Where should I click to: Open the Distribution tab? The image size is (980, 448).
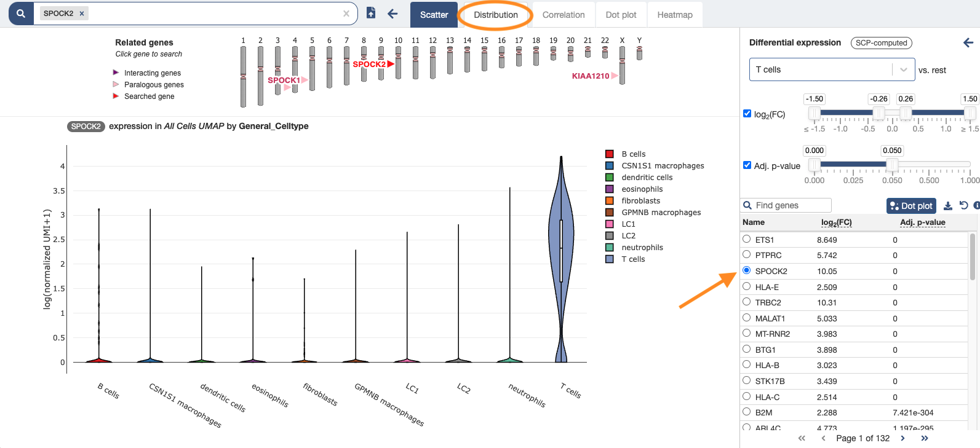[x=496, y=15]
